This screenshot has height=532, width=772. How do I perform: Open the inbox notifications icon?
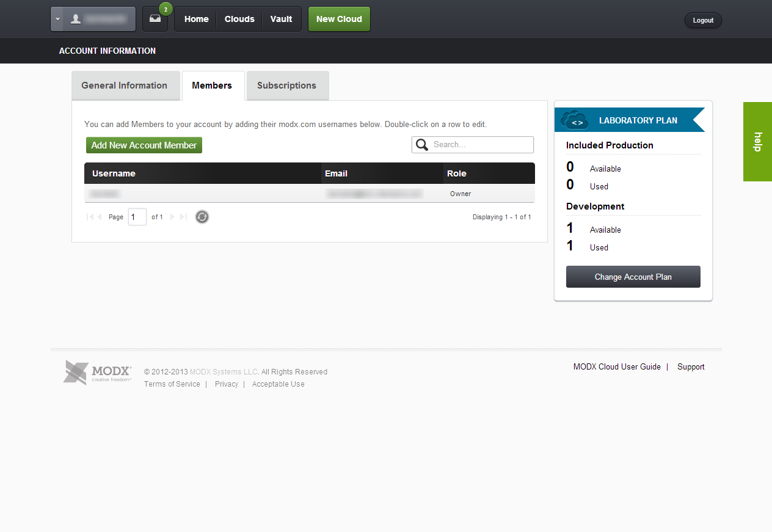pos(155,19)
